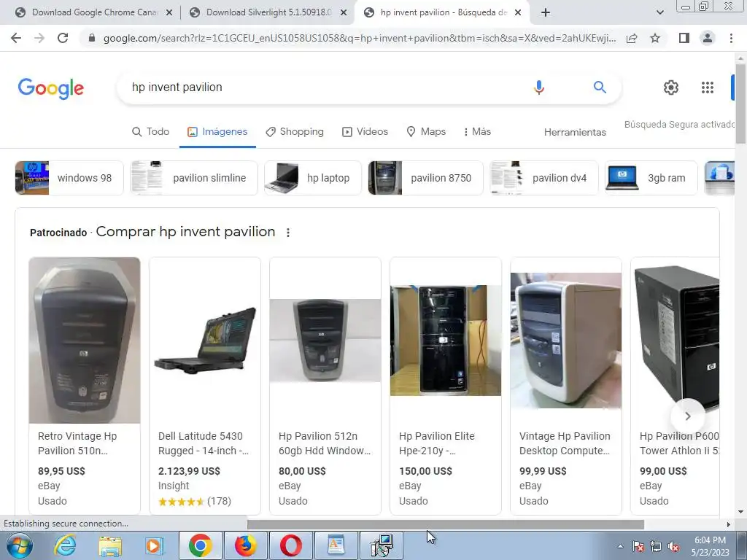The height and width of the screenshot is (560, 747).
Task: Click the muted volume tray icon
Action: pos(673,547)
